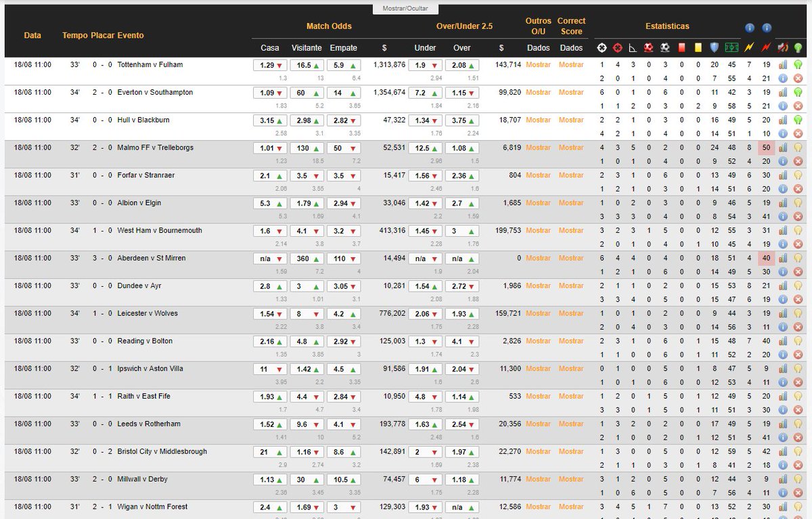Click Visitante odds 60 for Everton v Southampton
Viewport: 812px width, 519px height.
point(307,93)
